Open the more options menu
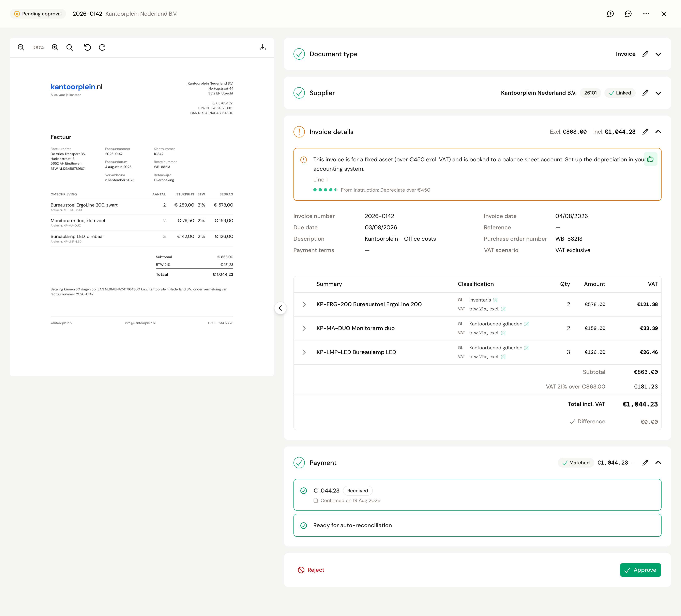 coord(646,14)
